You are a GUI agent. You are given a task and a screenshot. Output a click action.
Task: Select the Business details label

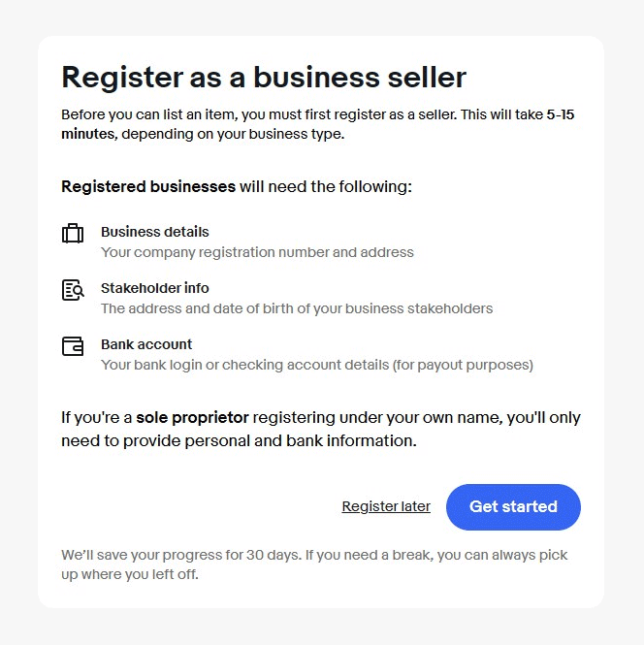coord(154,232)
